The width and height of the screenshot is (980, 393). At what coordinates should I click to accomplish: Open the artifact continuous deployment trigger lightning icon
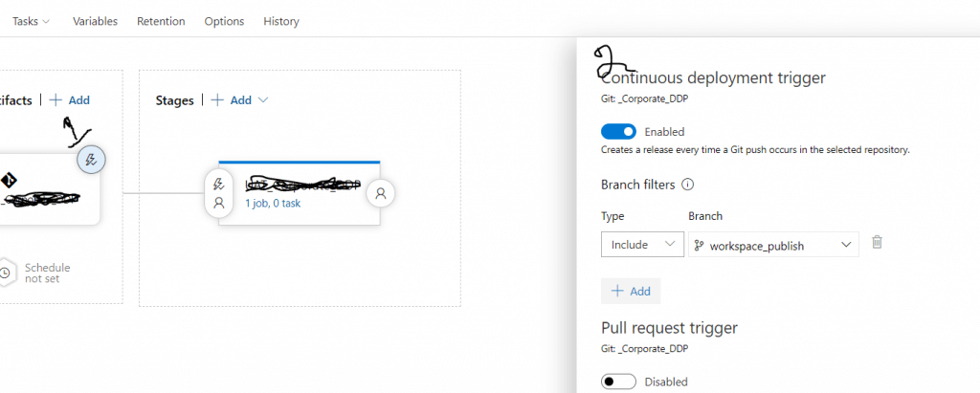tap(90, 160)
